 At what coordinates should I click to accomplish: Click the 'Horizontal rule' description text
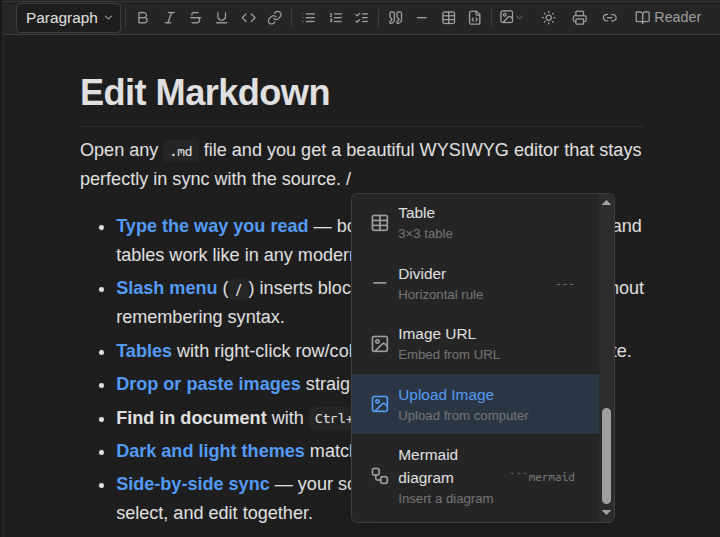click(x=440, y=295)
